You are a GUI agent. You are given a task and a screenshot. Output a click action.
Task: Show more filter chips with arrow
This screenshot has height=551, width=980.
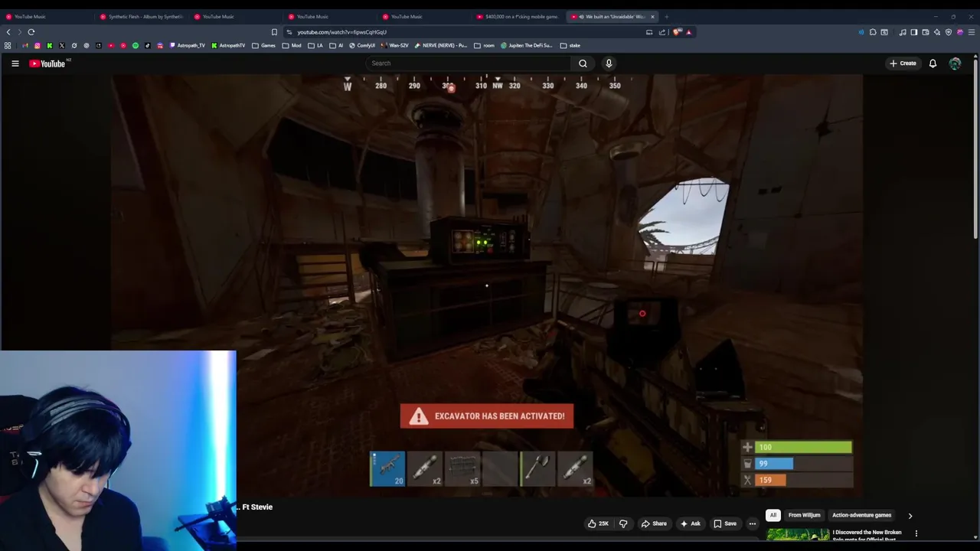pos(910,516)
